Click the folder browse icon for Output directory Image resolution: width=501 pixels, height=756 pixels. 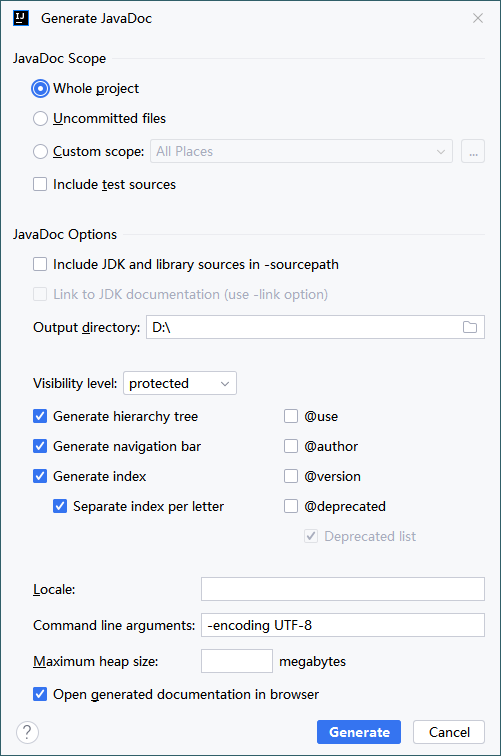(x=470, y=327)
